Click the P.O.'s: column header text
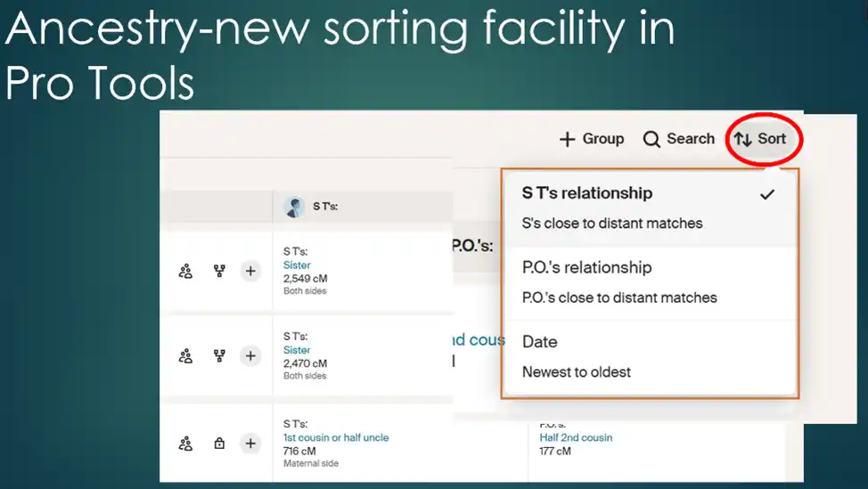The image size is (868, 489). [472, 246]
